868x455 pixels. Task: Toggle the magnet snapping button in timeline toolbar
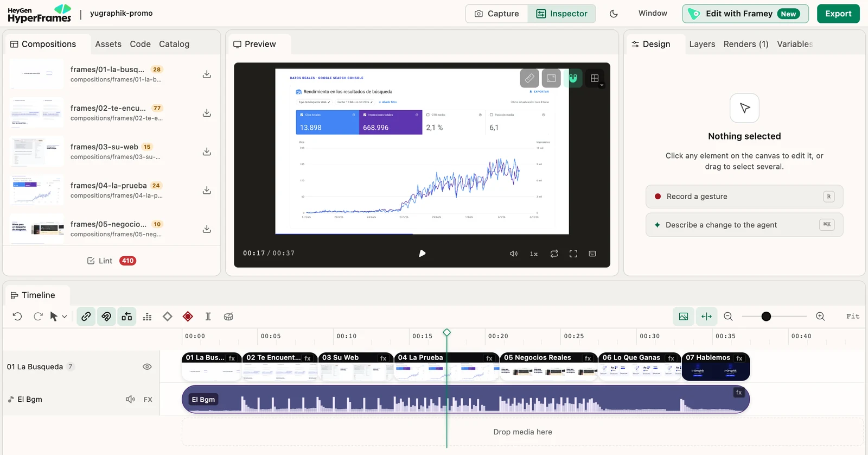coord(106,317)
